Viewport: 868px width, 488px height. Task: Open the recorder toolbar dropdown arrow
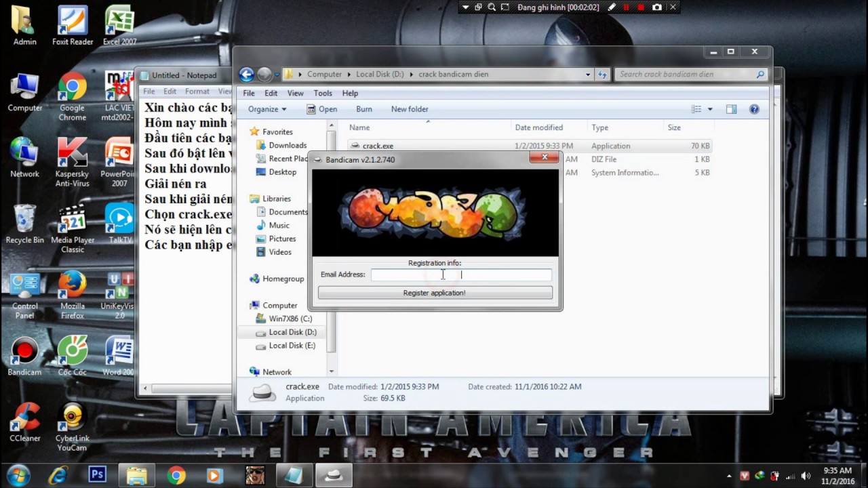coord(465,7)
